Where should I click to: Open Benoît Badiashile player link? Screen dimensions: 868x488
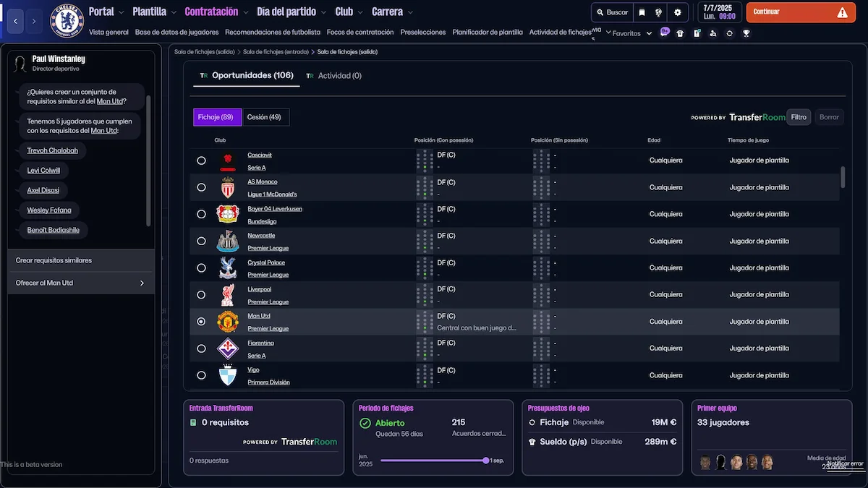point(53,230)
